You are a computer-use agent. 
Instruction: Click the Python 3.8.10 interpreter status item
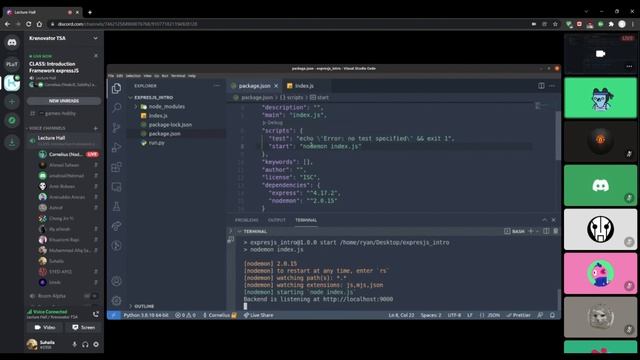tap(146, 315)
